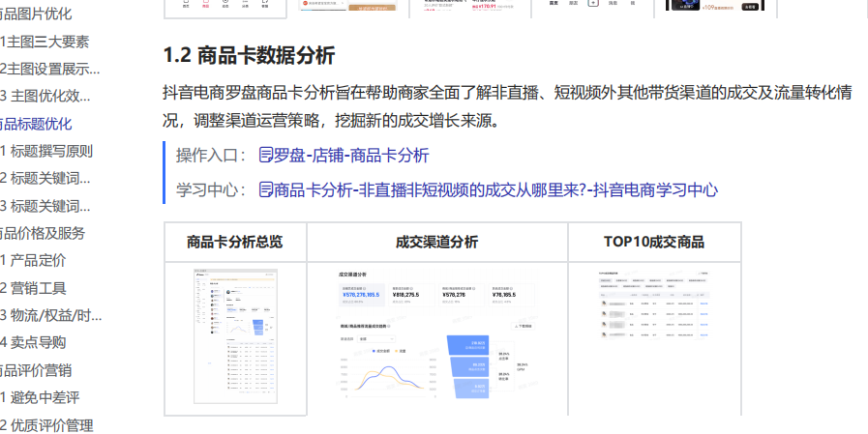Click table header 商品卡分析总览
The width and height of the screenshot is (868, 434).
tap(235, 243)
